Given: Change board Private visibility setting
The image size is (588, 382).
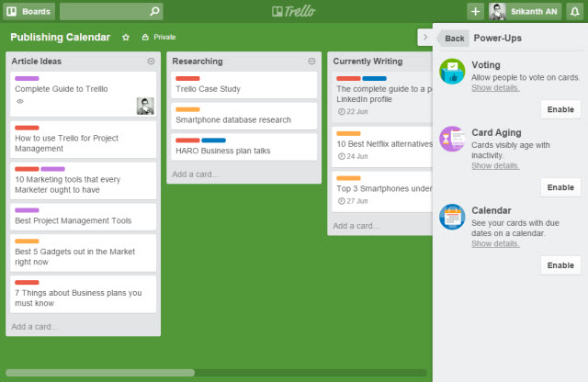Looking at the screenshot, I should (x=159, y=37).
